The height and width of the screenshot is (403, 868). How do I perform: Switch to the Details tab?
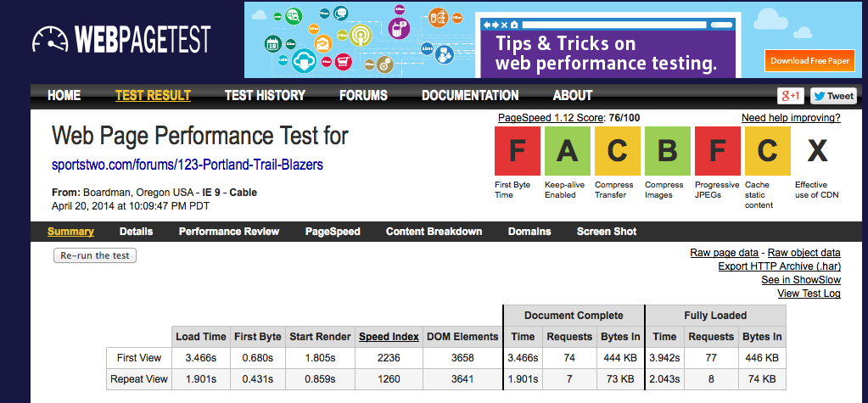coord(136,232)
